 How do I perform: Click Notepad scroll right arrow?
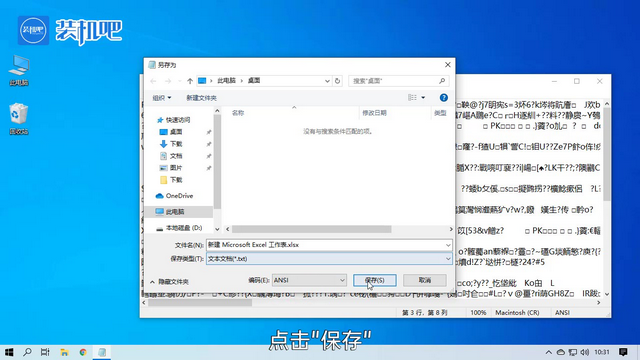coord(599,303)
